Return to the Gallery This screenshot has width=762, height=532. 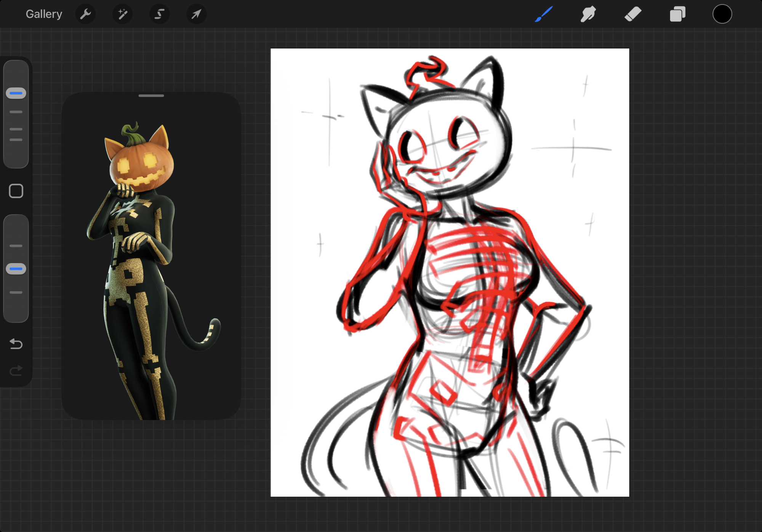pos(44,14)
